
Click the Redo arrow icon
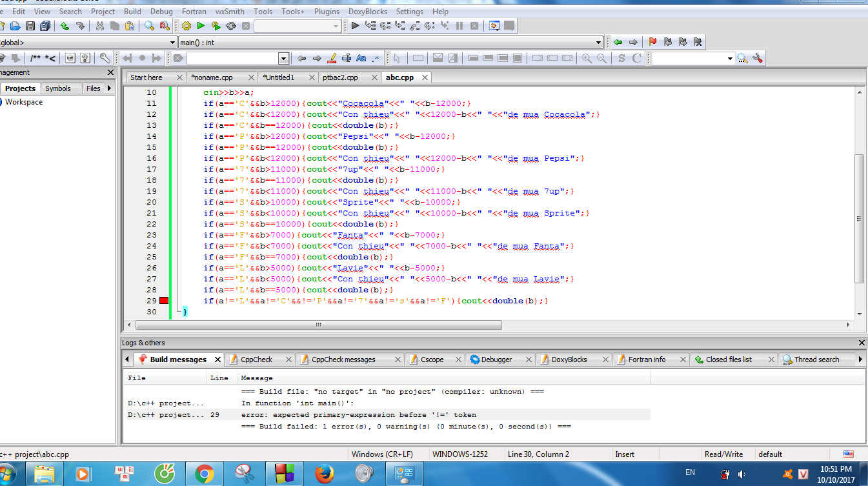(80, 26)
